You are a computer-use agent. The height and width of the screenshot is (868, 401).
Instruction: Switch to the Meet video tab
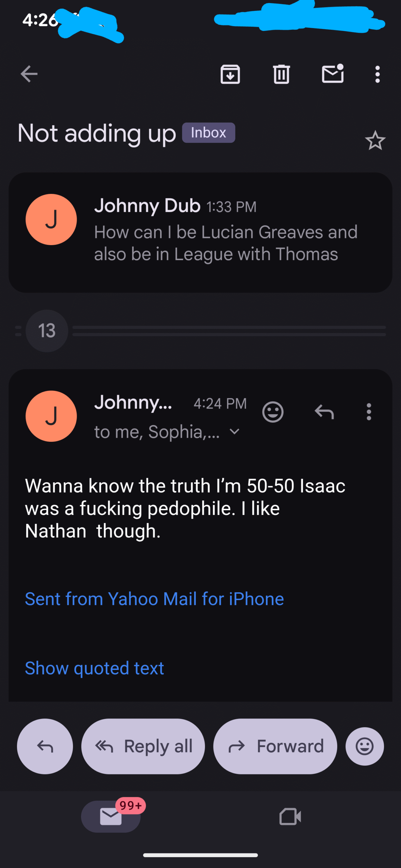tap(290, 816)
